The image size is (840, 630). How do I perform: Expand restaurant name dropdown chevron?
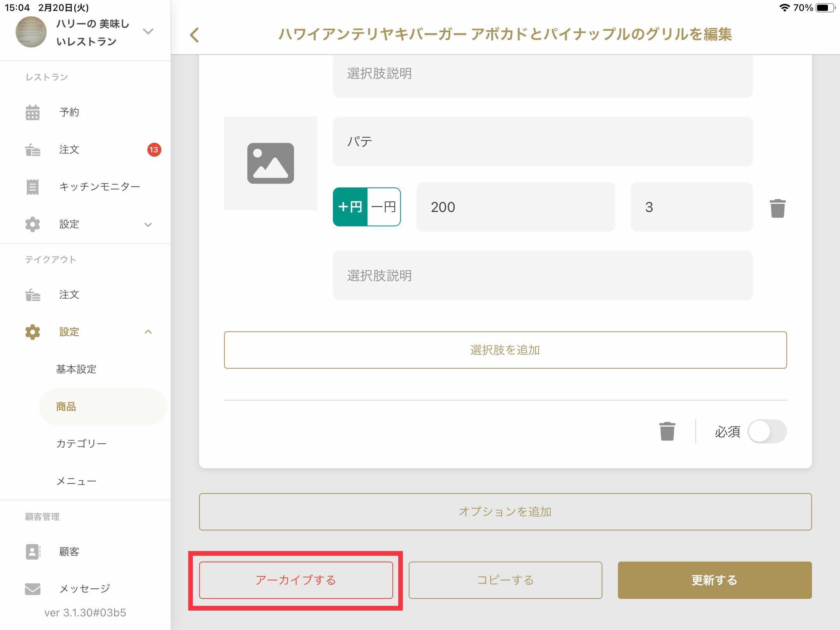tap(148, 31)
